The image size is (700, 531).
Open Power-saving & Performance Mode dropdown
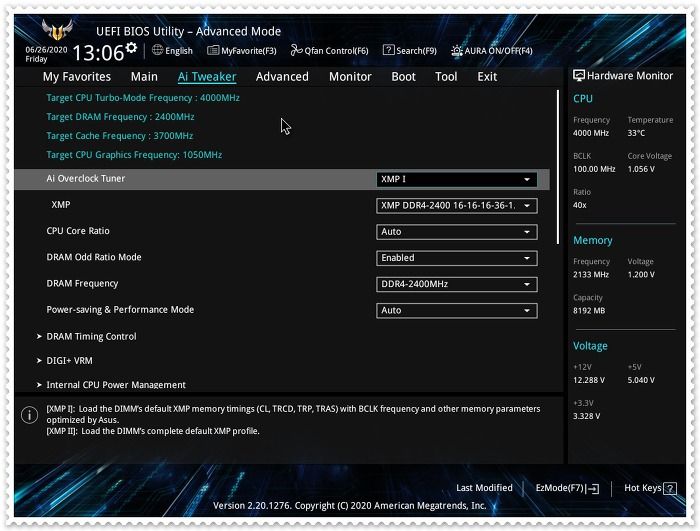point(457,310)
